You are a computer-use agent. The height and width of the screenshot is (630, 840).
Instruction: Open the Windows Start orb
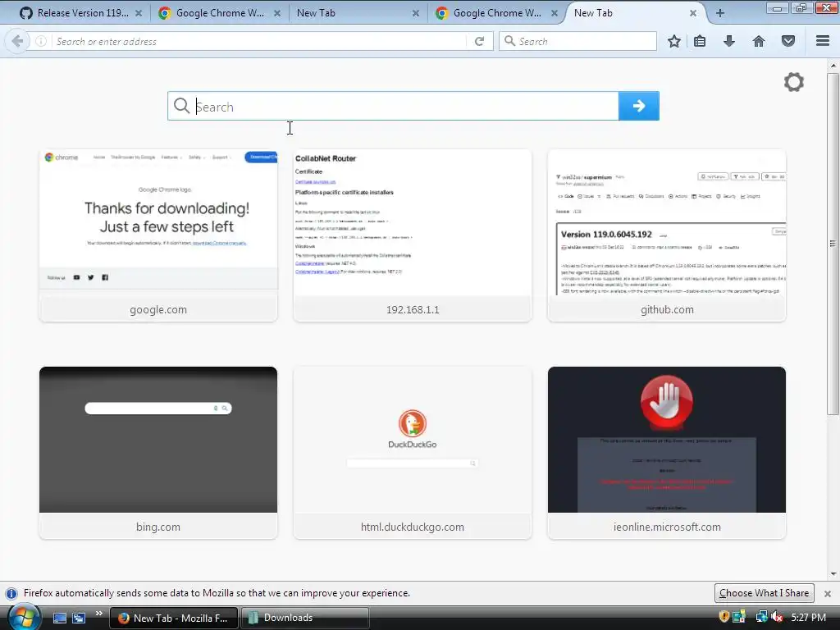[x=24, y=617]
